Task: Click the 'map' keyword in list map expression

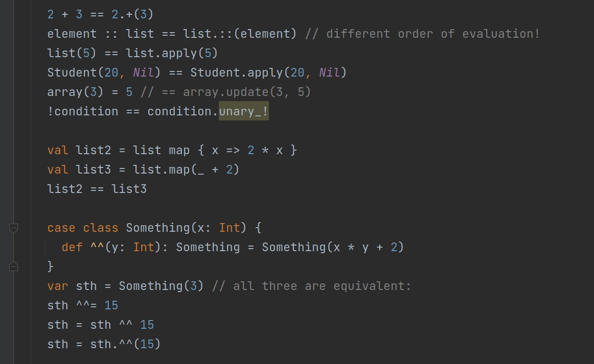Action: coord(179,150)
